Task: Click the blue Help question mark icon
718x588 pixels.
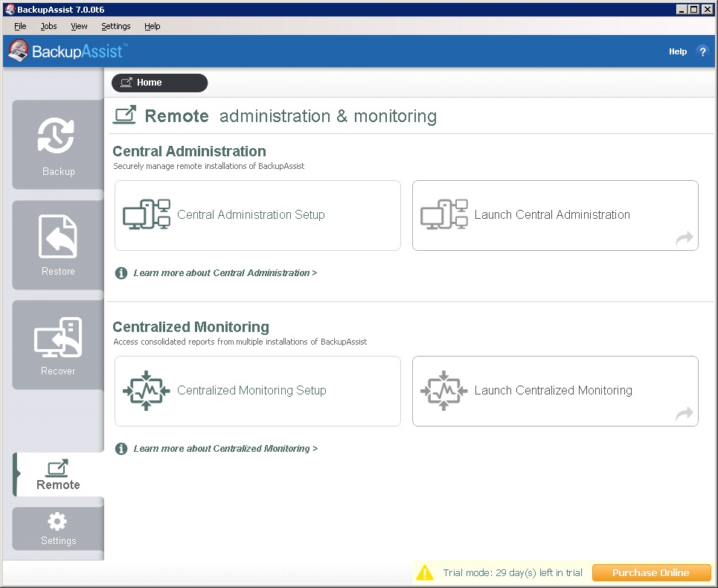Action: coord(702,51)
